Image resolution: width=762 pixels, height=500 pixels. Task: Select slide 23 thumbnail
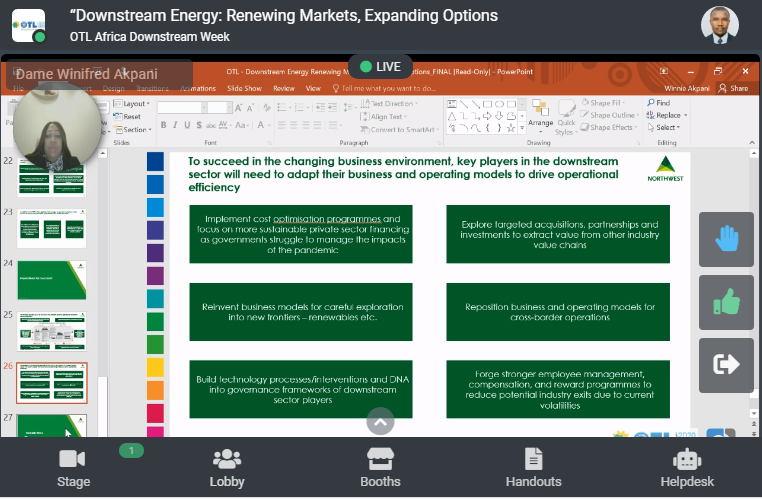(52, 228)
